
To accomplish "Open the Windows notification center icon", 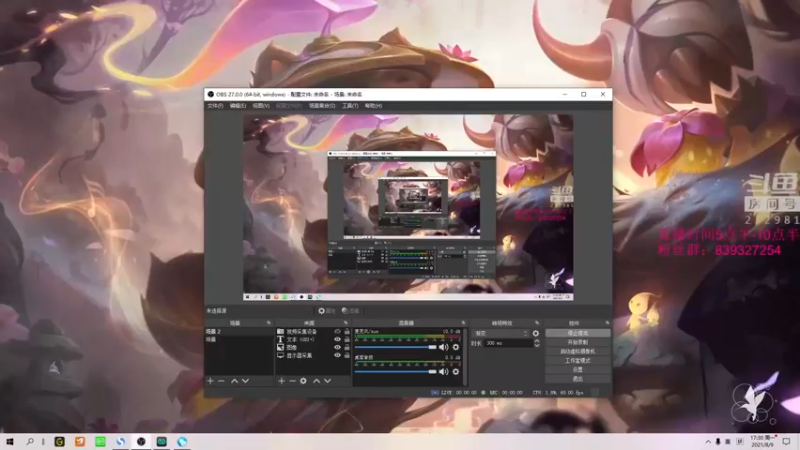I will [786, 441].
